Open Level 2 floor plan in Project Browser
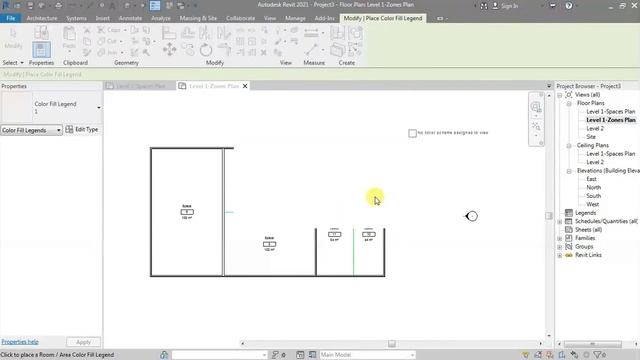Screen dimensions: 640x360 (x=595, y=129)
